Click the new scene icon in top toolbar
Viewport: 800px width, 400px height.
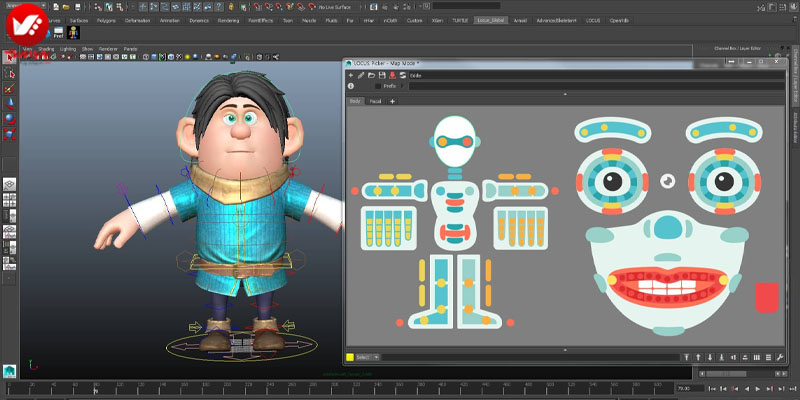(x=56, y=7)
